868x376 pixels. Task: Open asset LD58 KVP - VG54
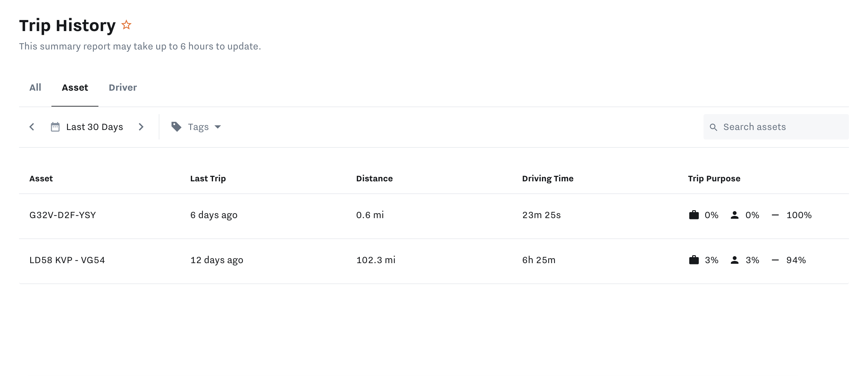click(x=67, y=260)
